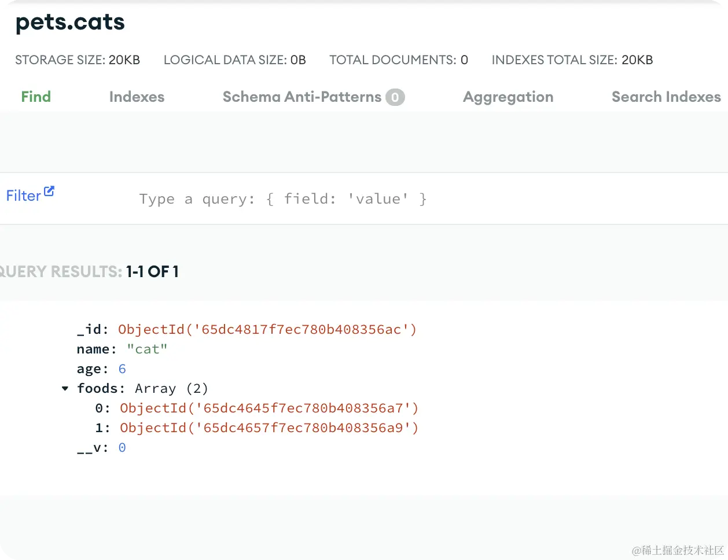The height and width of the screenshot is (560, 728).
Task: Switch to the Find tab
Action: 36,97
